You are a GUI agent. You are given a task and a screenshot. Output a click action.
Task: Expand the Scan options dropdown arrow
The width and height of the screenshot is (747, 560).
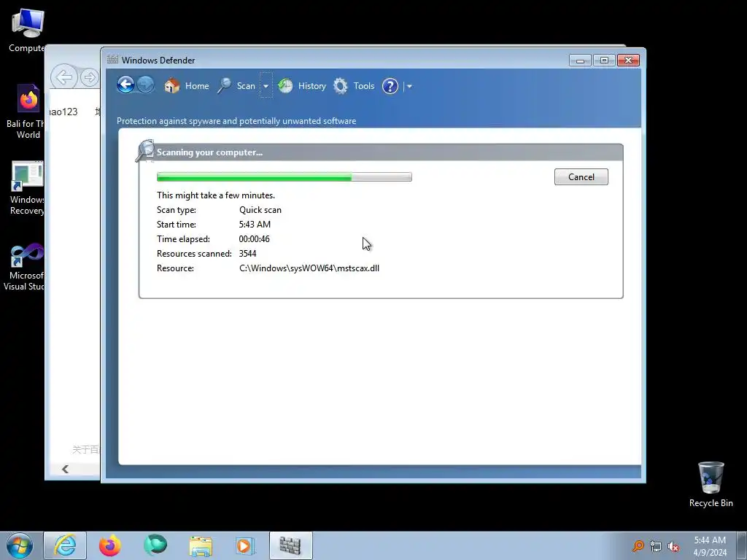click(x=266, y=86)
